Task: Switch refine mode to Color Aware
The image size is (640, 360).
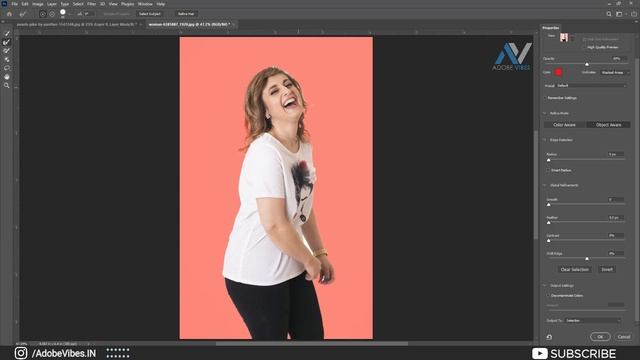Action: click(x=564, y=125)
